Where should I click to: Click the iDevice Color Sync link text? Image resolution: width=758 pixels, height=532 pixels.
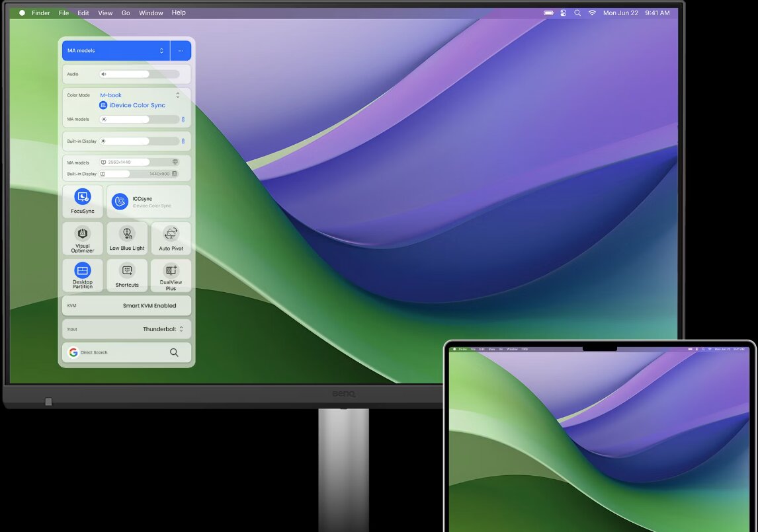click(x=138, y=105)
